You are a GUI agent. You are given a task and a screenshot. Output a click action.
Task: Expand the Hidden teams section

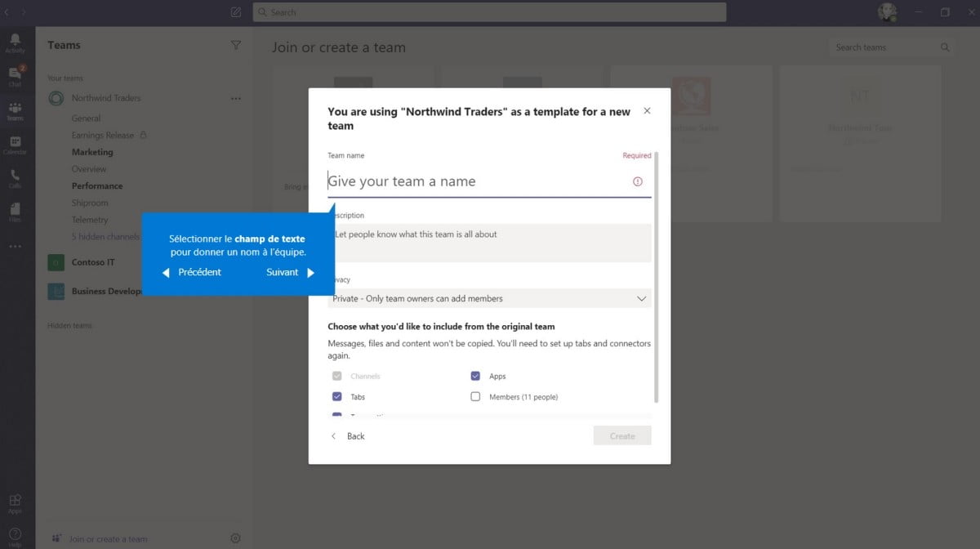click(69, 325)
